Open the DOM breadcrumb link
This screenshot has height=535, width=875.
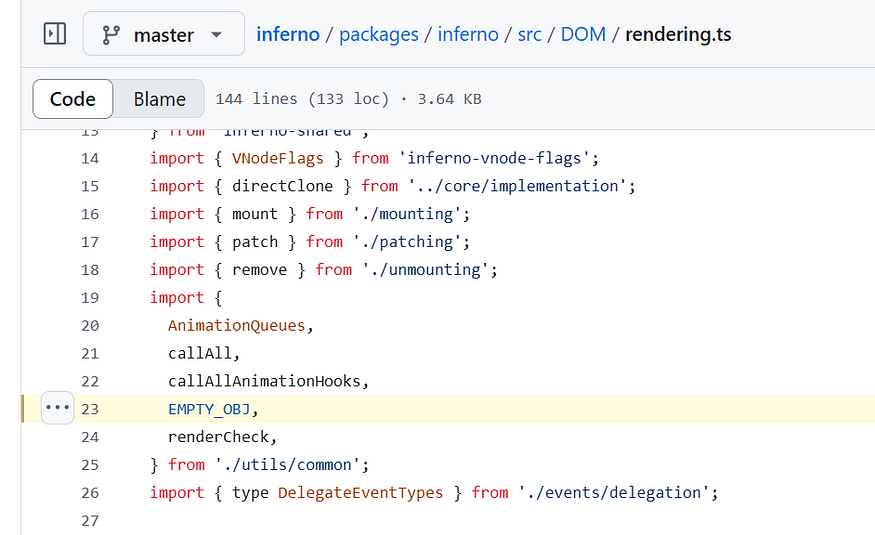point(583,34)
